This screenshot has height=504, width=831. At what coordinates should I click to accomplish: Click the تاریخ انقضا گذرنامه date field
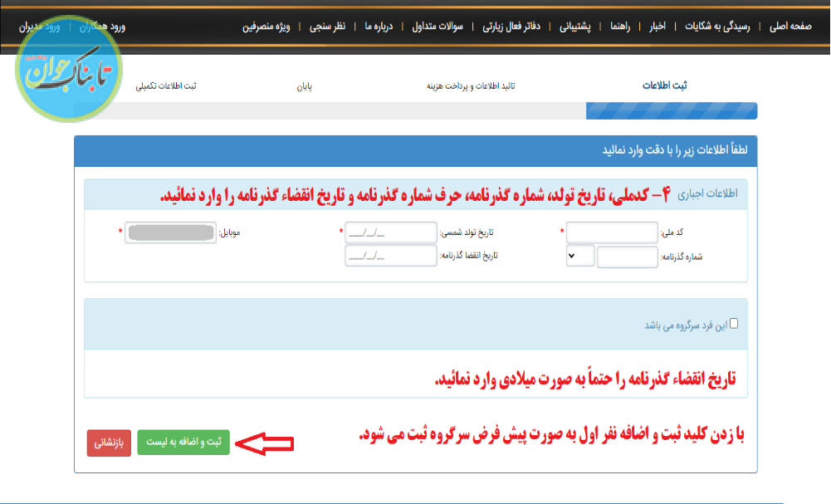[x=390, y=257]
